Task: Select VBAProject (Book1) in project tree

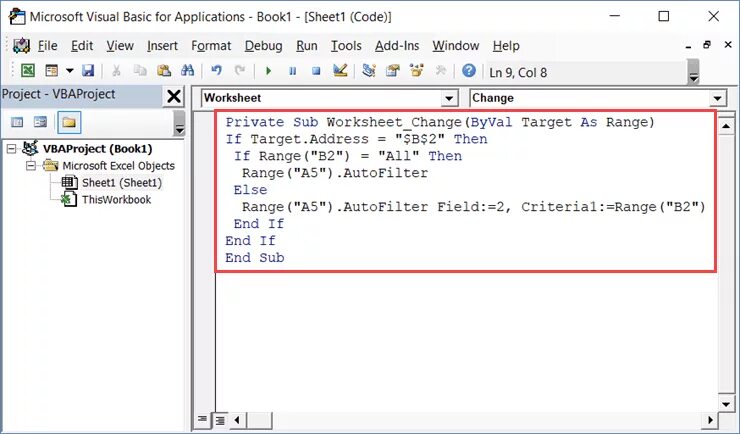Action: [x=97, y=149]
